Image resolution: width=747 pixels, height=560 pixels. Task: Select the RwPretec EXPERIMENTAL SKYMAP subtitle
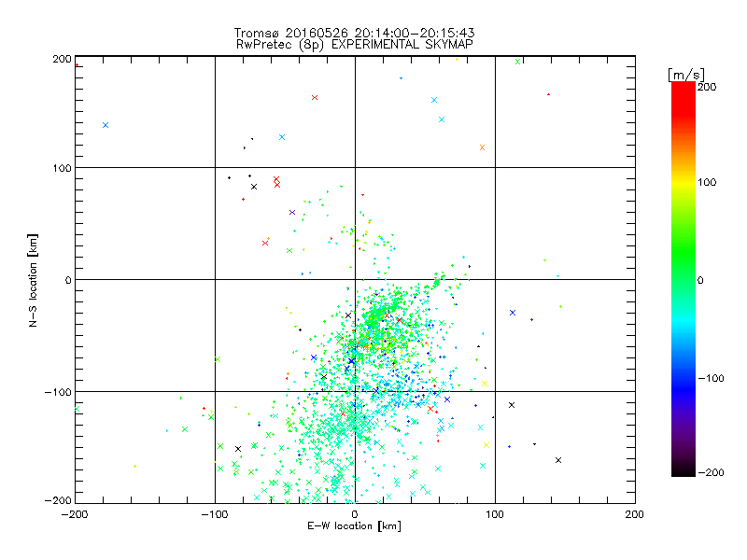(354, 44)
